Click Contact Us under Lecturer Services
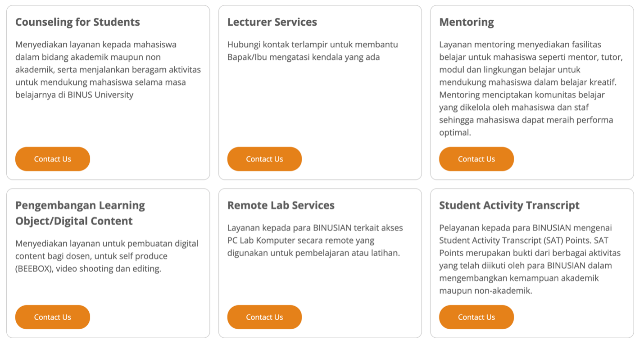 click(x=264, y=159)
